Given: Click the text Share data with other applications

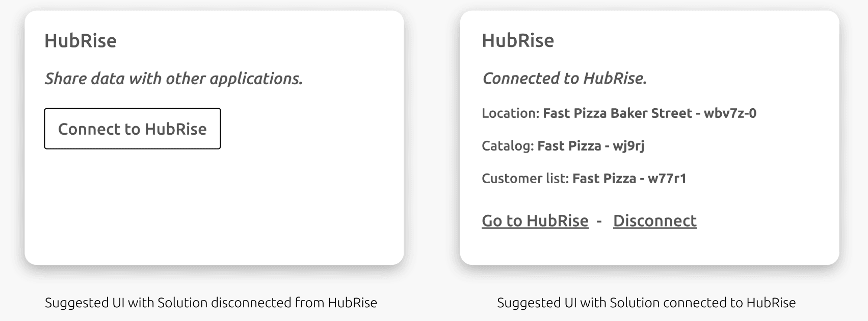Looking at the screenshot, I should tap(174, 79).
